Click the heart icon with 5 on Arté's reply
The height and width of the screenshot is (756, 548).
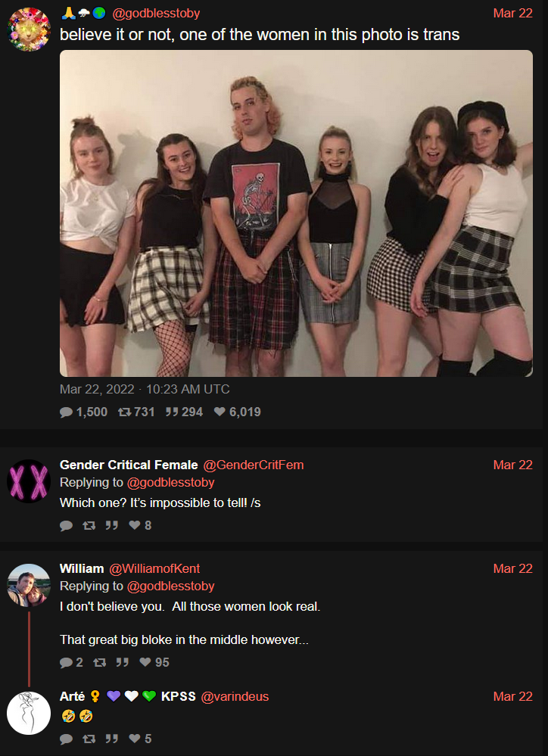pyautogui.click(x=135, y=739)
